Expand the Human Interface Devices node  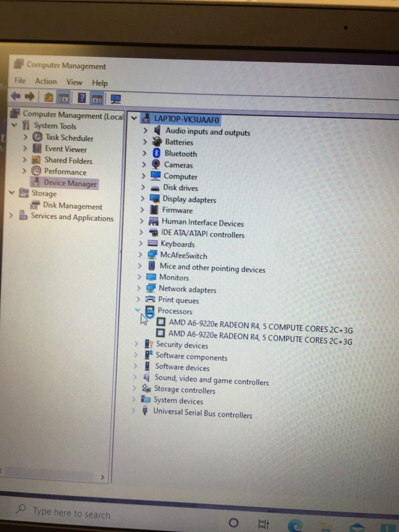coord(142,221)
